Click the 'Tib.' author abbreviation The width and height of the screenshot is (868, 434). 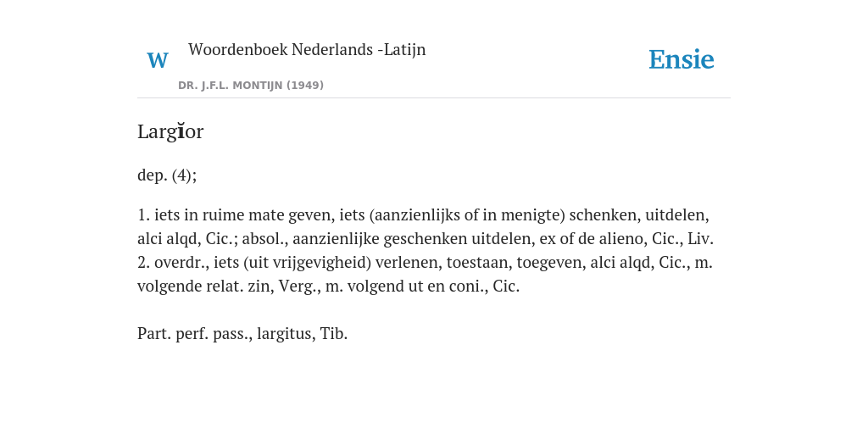tap(334, 334)
